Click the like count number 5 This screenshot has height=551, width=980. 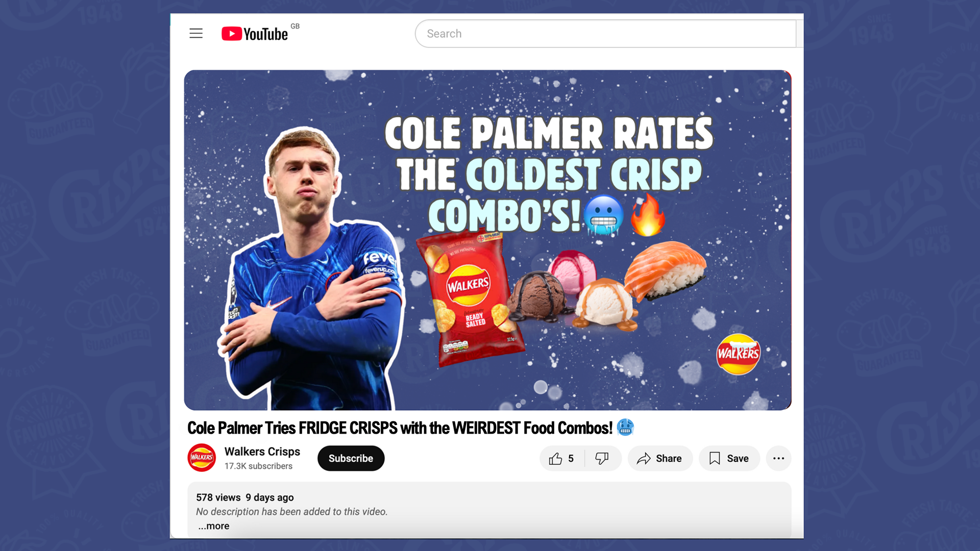click(x=571, y=459)
